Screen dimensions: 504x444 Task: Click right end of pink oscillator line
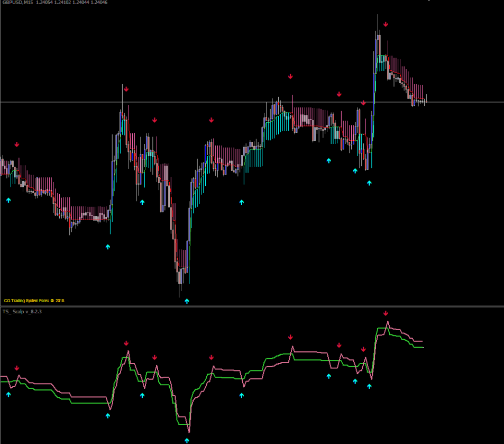point(422,341)
